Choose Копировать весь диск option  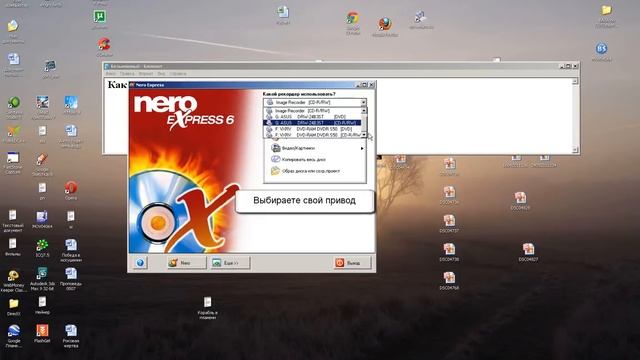tap(299, 160)
